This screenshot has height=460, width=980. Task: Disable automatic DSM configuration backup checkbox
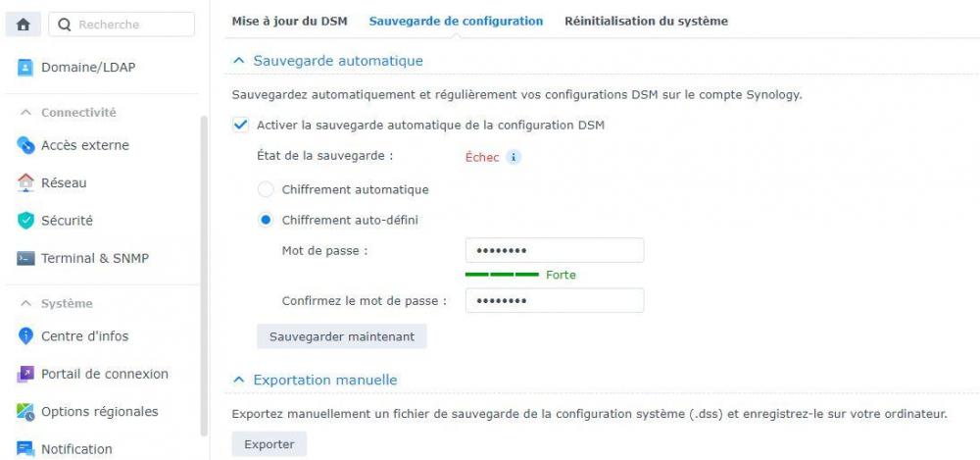point(241,125)
